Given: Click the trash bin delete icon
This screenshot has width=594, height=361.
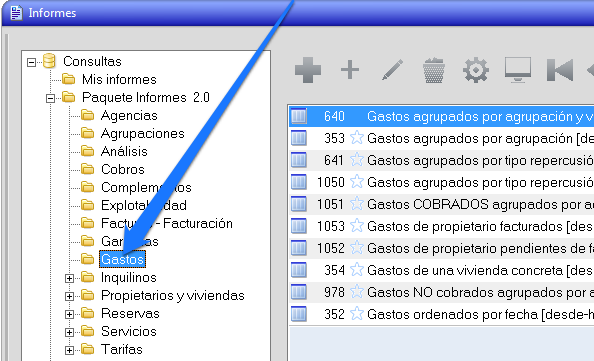Looking at the screenshot, I should [x=433, y=70].
